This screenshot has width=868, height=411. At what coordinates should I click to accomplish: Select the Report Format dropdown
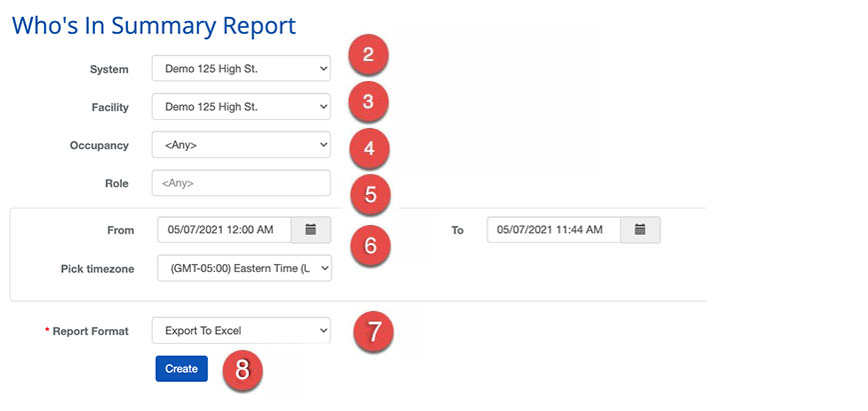pyautogui.click(x=241, y=330)
